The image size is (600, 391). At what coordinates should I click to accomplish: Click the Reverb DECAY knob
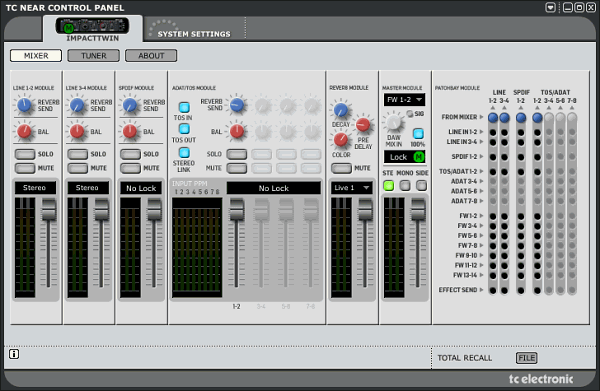pos(340,110)
